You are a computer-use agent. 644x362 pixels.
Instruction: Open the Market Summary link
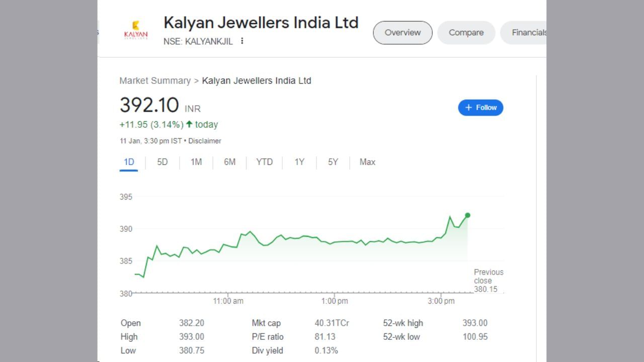coord(155,80)
